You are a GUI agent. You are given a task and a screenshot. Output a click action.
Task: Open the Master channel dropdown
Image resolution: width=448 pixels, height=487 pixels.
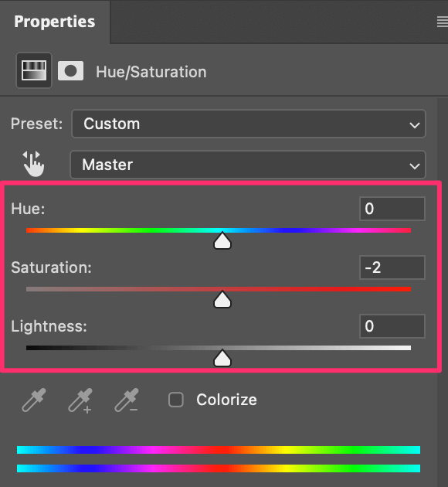click(x=248, y=165)
